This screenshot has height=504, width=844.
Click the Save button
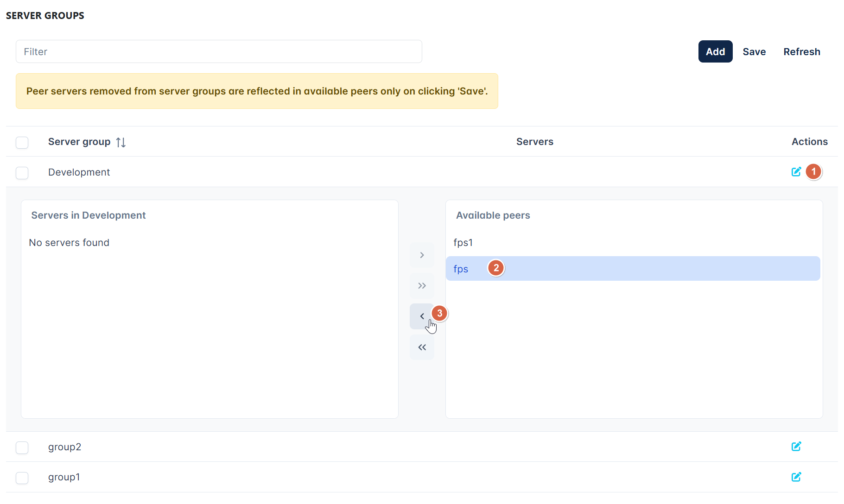click(754, 51)
